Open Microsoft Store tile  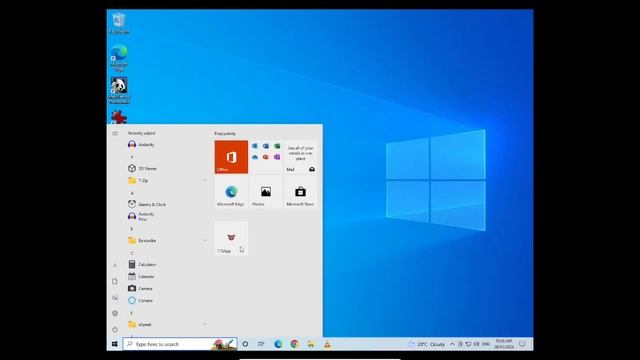click(x=300, y=192)
